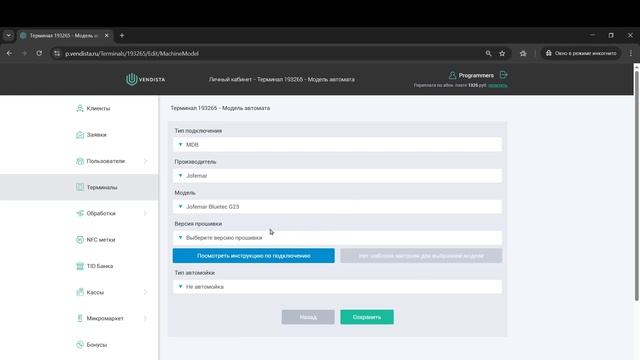The height and width of the screenshot is (360, 640).
Task: Open the Тип подключения MDB dropdown
Action: pos(337,144)
